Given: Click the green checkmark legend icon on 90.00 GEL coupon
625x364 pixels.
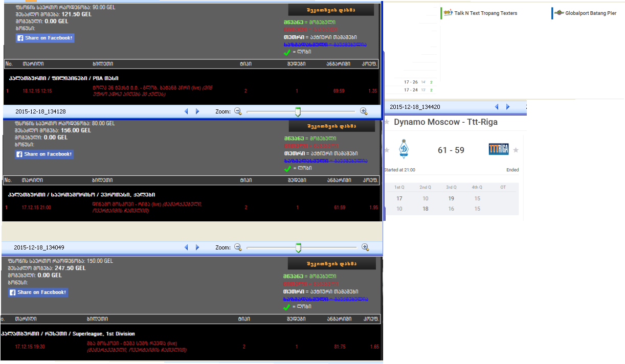Looking at the screenshot, I should click(287, 52).
